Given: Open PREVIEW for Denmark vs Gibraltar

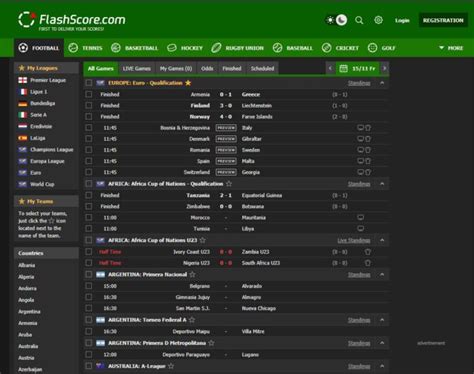Looking at the screenshot, I should click(x=226, y=139).
